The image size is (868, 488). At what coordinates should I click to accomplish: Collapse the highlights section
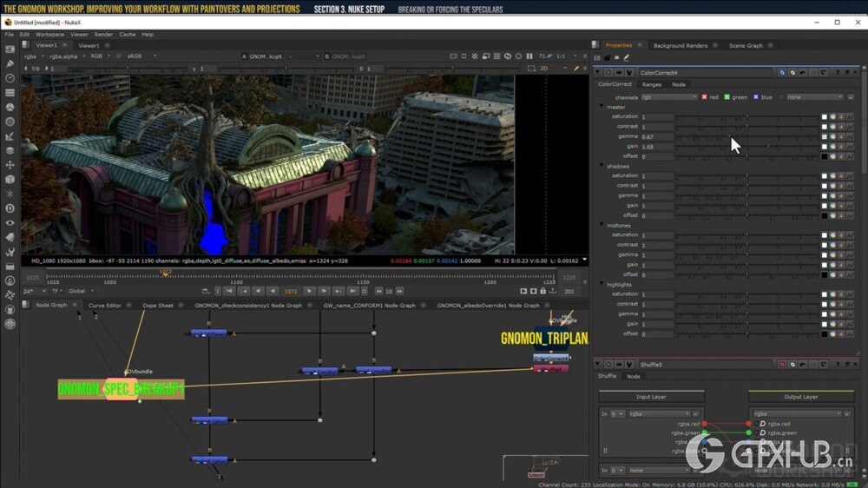[602, 284]
